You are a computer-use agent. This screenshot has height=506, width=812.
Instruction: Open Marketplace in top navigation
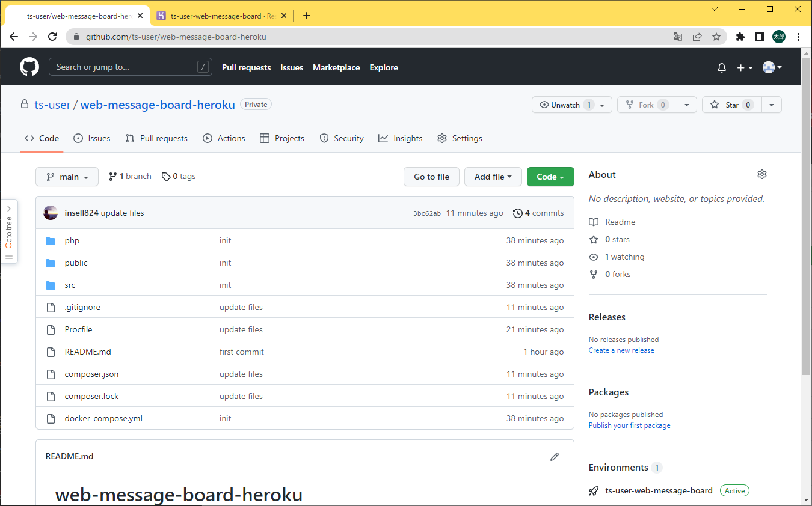[336, 67]
